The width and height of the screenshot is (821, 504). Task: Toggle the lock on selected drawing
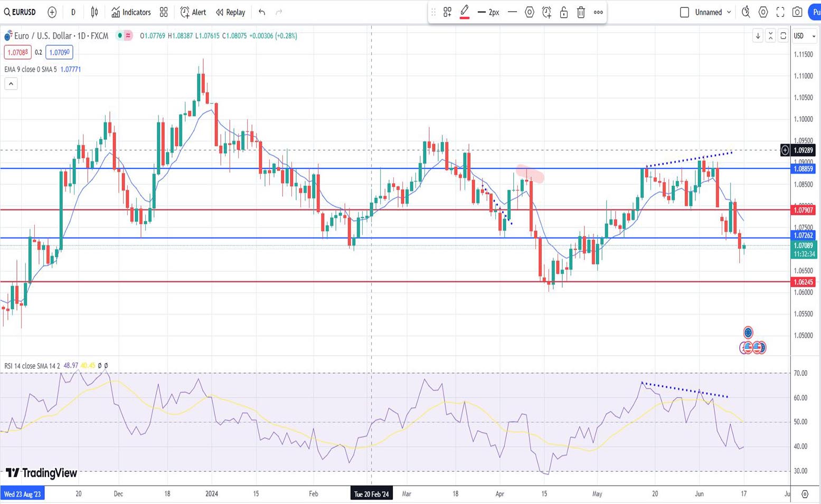564,12
